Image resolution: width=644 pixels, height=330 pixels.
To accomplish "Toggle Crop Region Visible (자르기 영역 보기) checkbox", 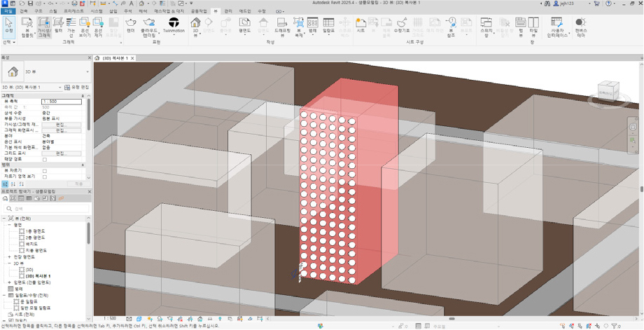I will (x=45, y=177).
